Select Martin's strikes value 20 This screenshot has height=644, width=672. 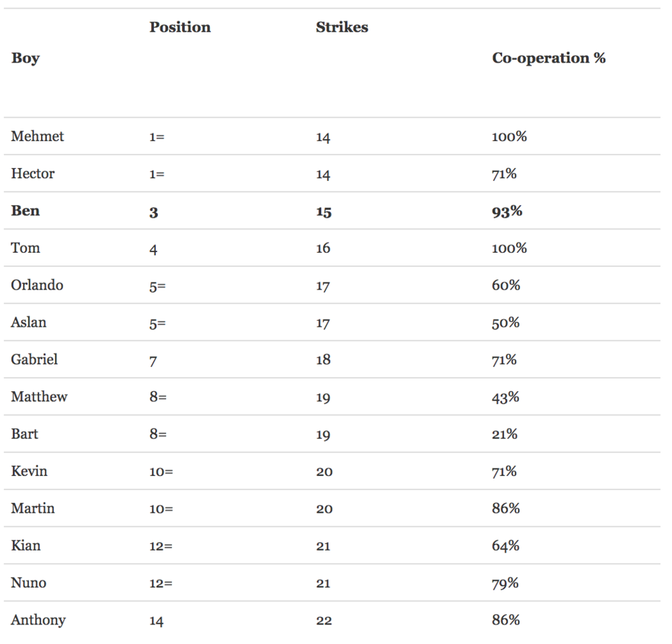[324, 509]
